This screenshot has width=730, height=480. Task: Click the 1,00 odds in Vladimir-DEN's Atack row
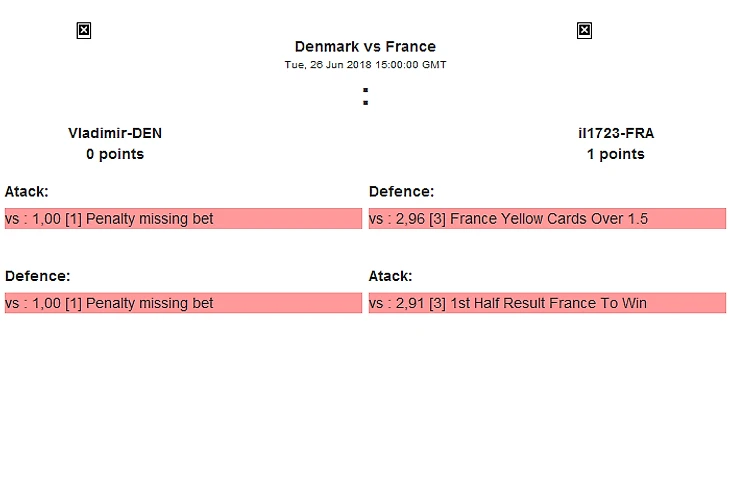[46, 219]
